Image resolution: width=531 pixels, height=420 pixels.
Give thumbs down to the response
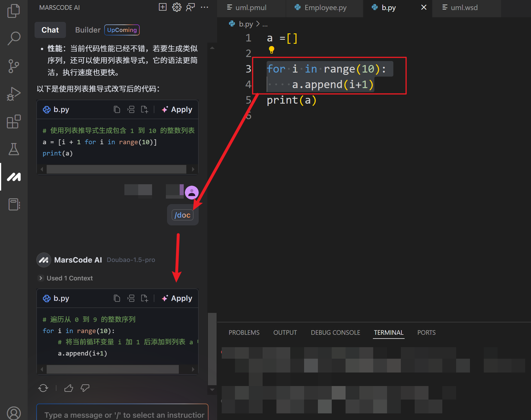click(x=85, y=388)
